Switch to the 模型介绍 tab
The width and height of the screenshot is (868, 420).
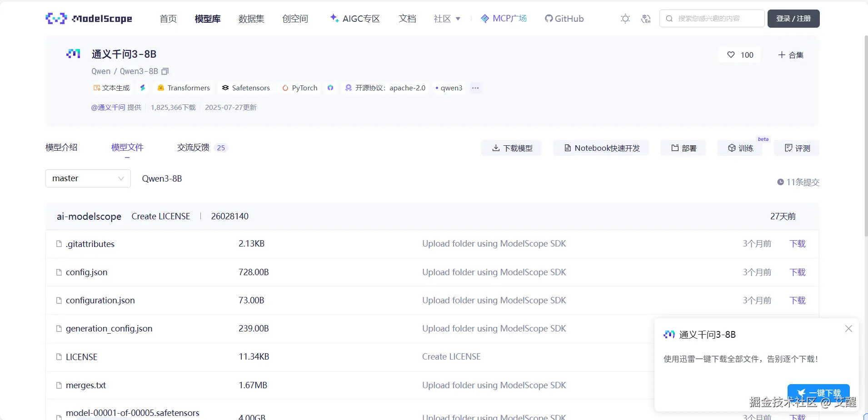pyautogui.click(x=61, y=148)
